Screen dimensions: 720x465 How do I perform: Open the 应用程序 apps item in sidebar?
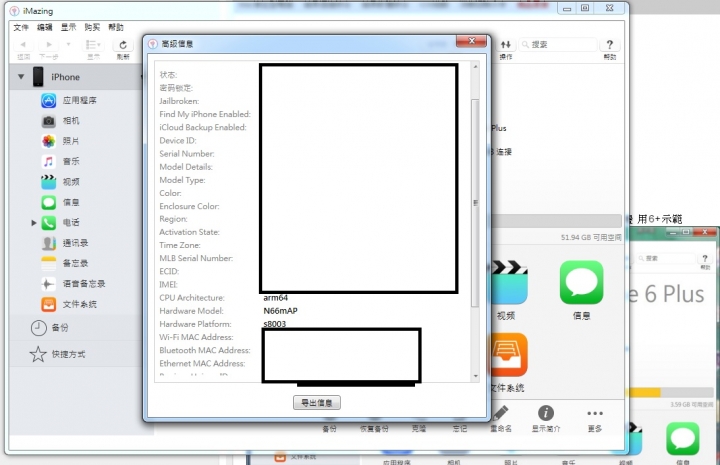[69, 100]
